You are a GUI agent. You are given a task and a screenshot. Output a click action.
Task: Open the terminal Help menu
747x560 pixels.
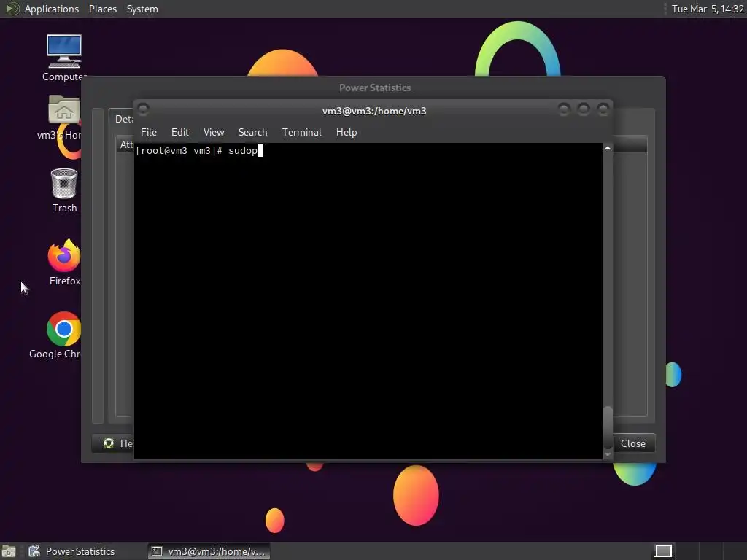[347, 133]
